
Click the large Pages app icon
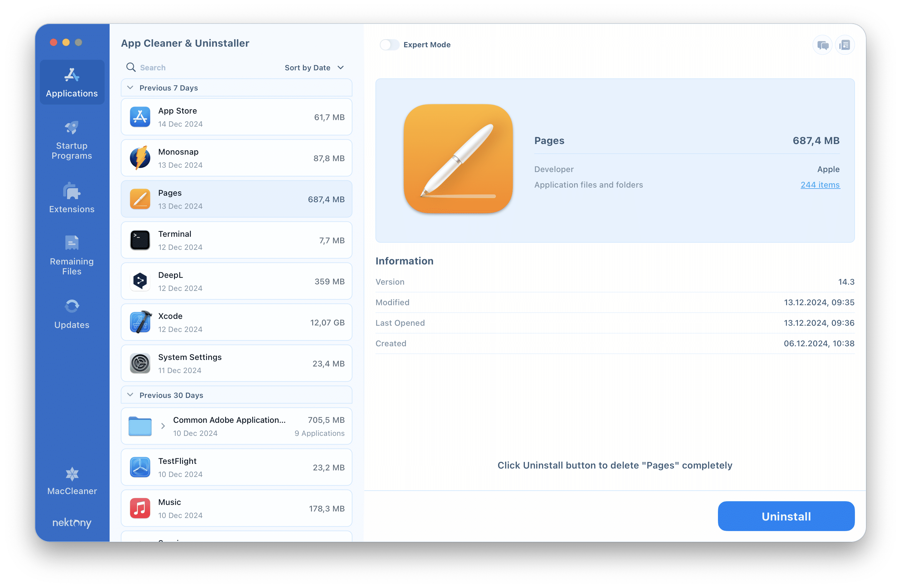click(x=458, y=159)
